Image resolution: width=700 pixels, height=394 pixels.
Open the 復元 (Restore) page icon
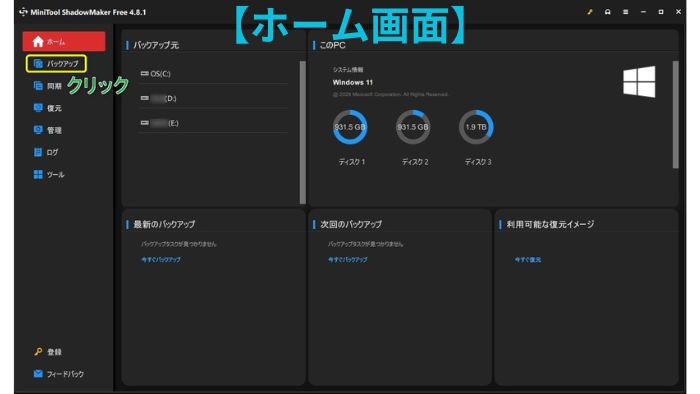(x=38, y=108)
